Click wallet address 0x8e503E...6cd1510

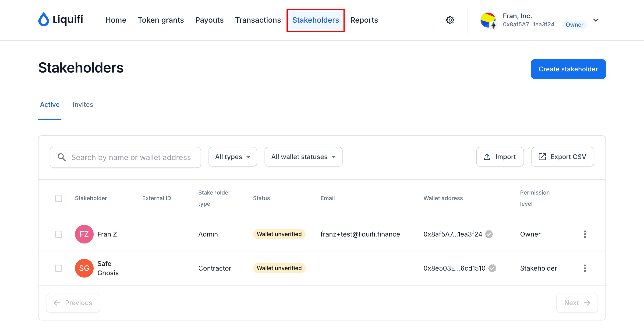(454, 268)
